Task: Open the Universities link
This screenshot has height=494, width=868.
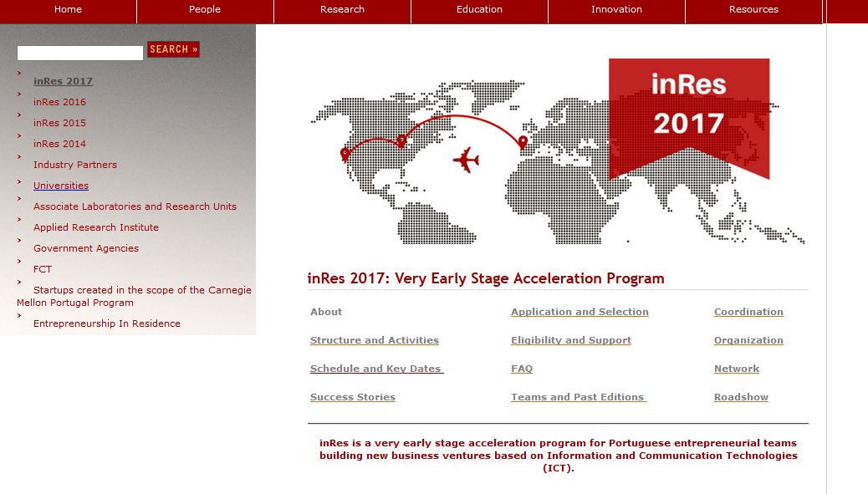Action: pyautogui.click(x=61, y=186)
